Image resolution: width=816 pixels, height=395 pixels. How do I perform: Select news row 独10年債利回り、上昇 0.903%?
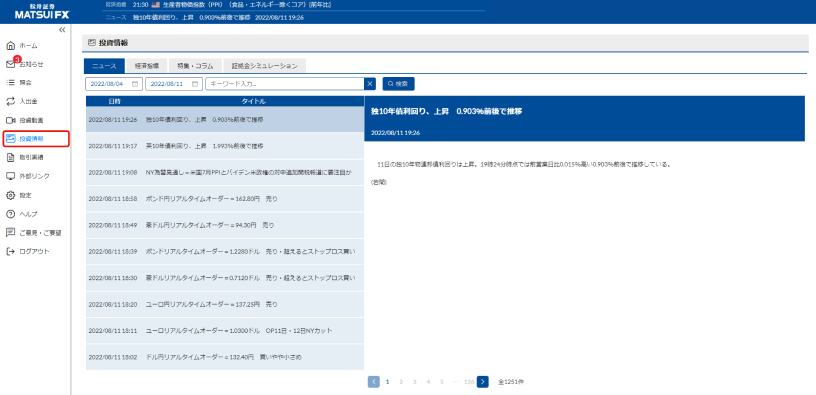coord(225,120)
